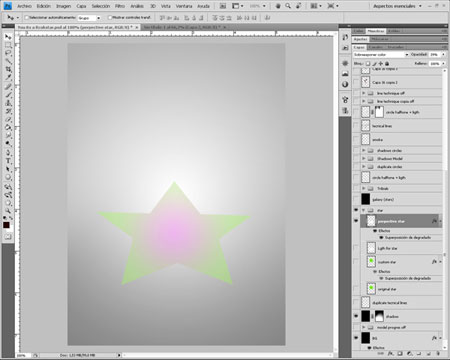
Task: Click Superposición de degradado under perspective star
Action: tap(408, 237)
